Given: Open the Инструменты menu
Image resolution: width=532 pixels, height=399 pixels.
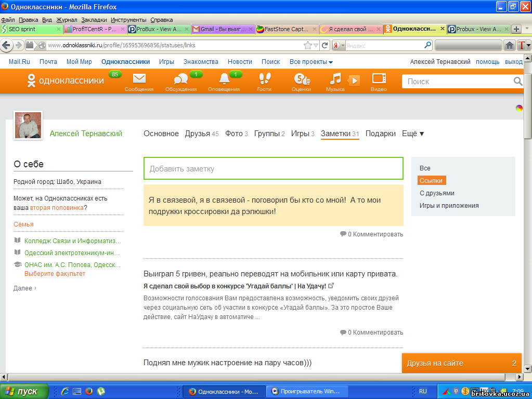Looking at the screenshot, I should click(x=128, y=20).
